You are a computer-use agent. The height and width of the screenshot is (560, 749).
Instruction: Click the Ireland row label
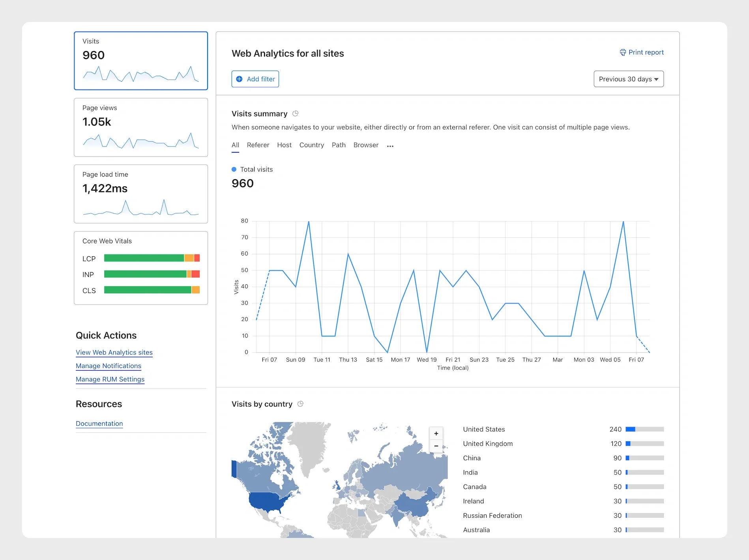click(474, 501)
